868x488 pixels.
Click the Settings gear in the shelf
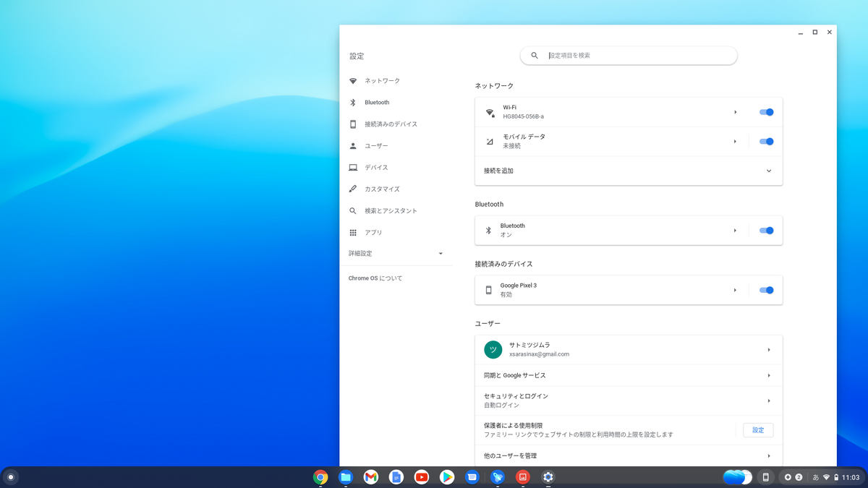(548, 477)
